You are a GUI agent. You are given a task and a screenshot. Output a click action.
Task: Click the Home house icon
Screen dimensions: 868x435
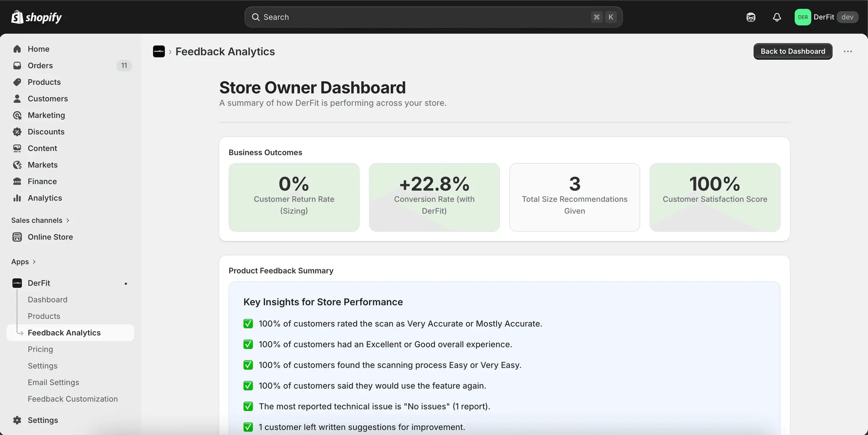click(x=17, y=49)
